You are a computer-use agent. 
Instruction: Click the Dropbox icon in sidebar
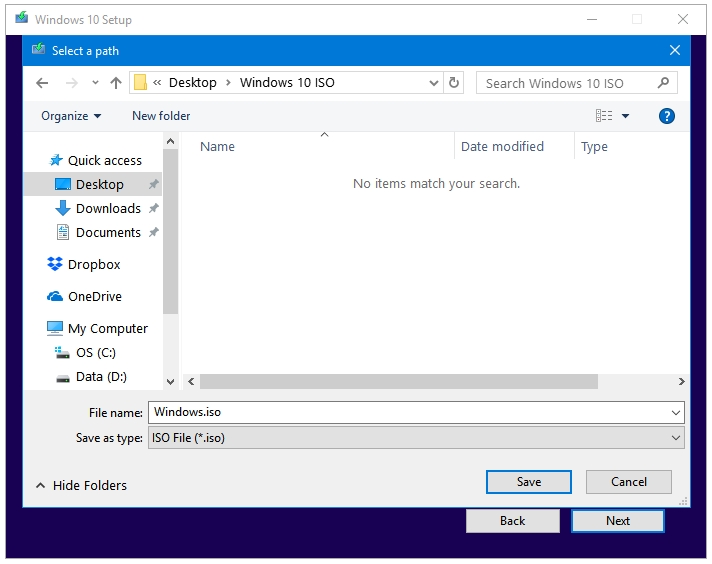[55, 264]
